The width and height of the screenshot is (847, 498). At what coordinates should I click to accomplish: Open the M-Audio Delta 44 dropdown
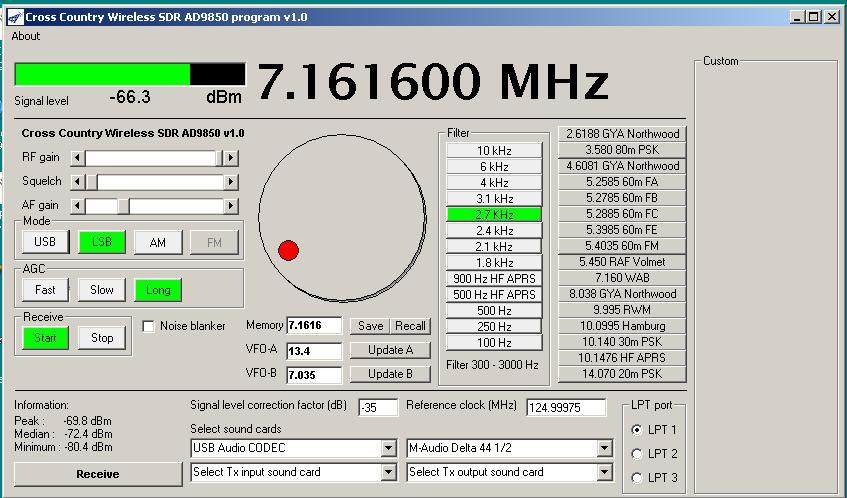(x=604, y=448)
